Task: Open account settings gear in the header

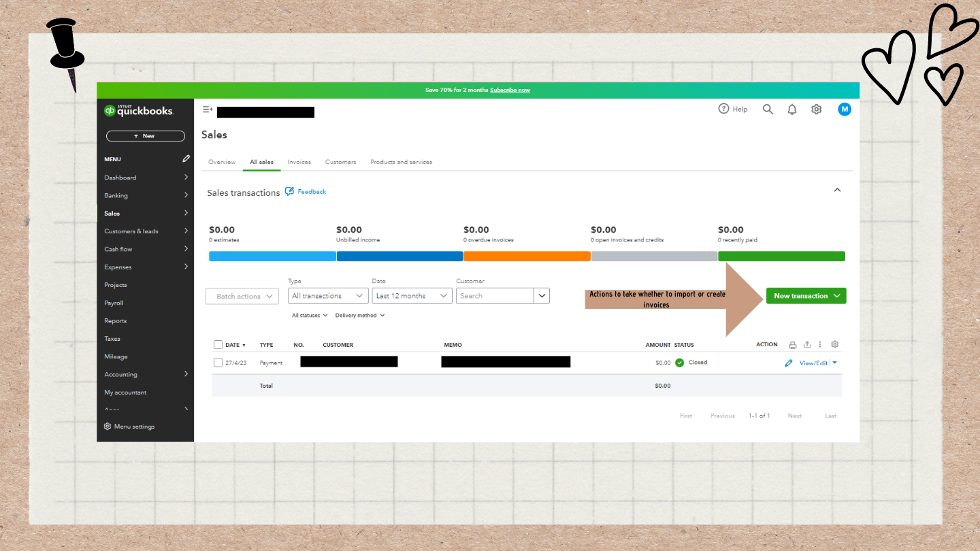Action: pyautogui.click(x=817, y=109)
